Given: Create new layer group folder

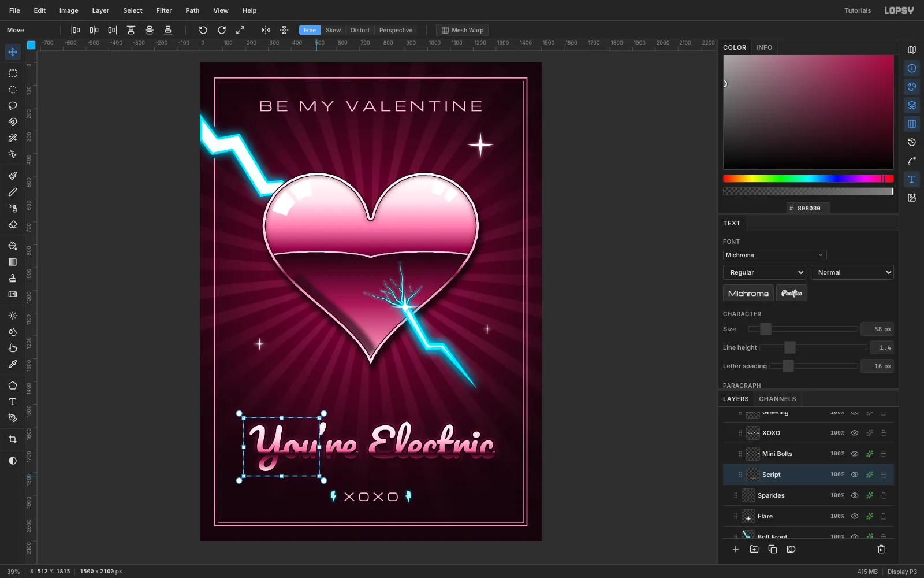Looking at the screenshot, I should tap(754, 549).
